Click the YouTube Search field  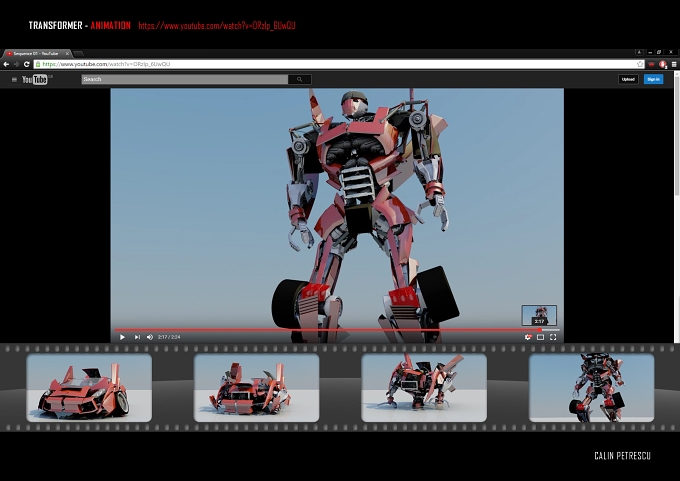coord(185,79)
